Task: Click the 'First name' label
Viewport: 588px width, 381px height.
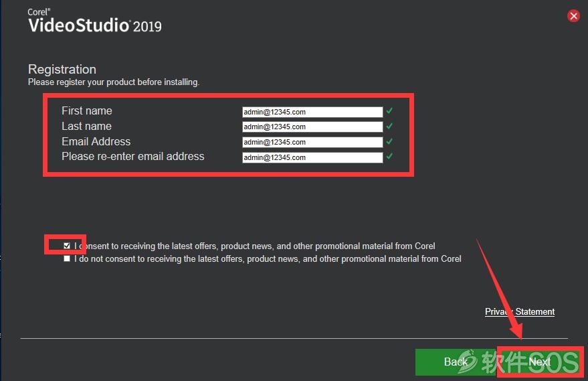Action: pos(86,110)
